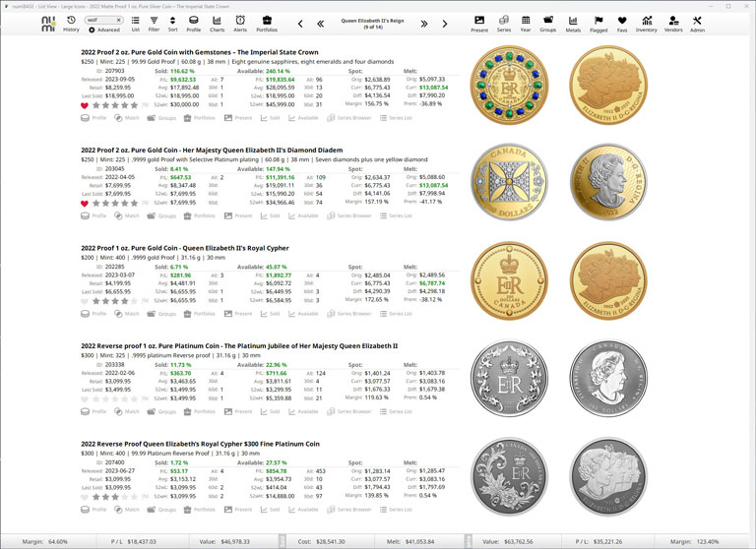The width and height of the screenshot is (756, 549).
Task: Toggle favorite heart for Royal Cypher gold coin
Action: pyautogui.click(x=85, y=301)
